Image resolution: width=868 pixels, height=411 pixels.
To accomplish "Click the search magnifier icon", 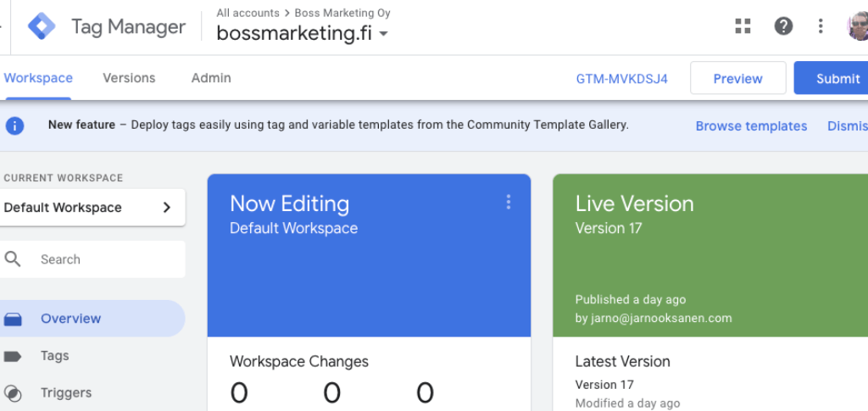I will (13, 258).
